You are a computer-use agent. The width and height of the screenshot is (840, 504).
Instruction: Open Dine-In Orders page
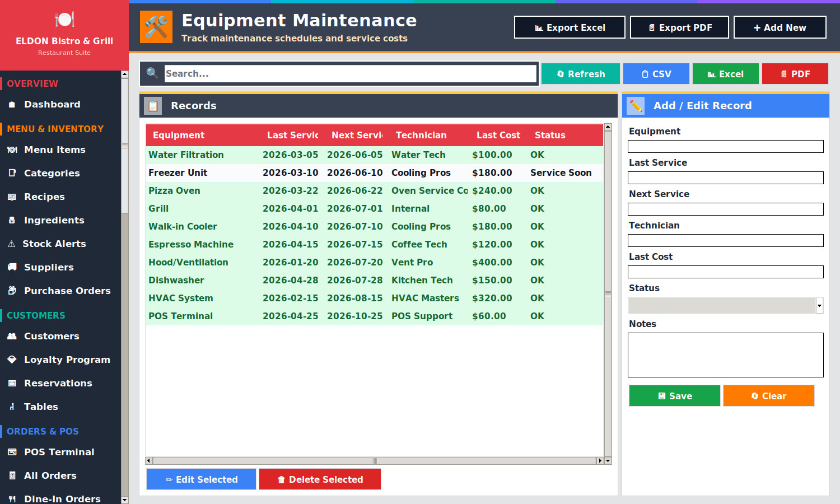click(62, 498)
